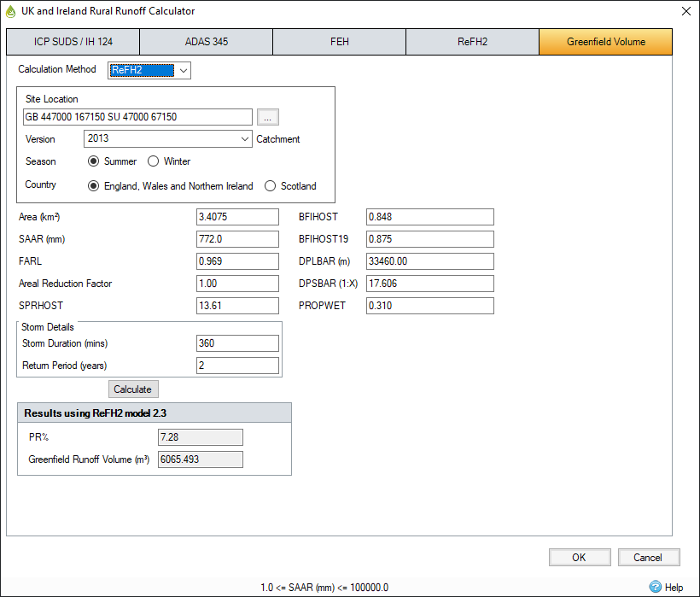Image resolution: width=700 pixels, height=597 pixels.
Task: Click the Storm Duration (mins) field
Action: pos(237,343)
